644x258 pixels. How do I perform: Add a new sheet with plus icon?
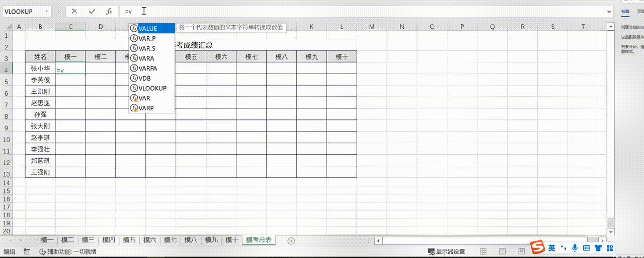point(291,241)
